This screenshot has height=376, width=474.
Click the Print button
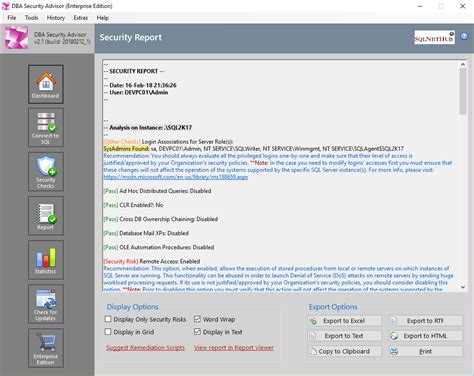coord(426,351)
